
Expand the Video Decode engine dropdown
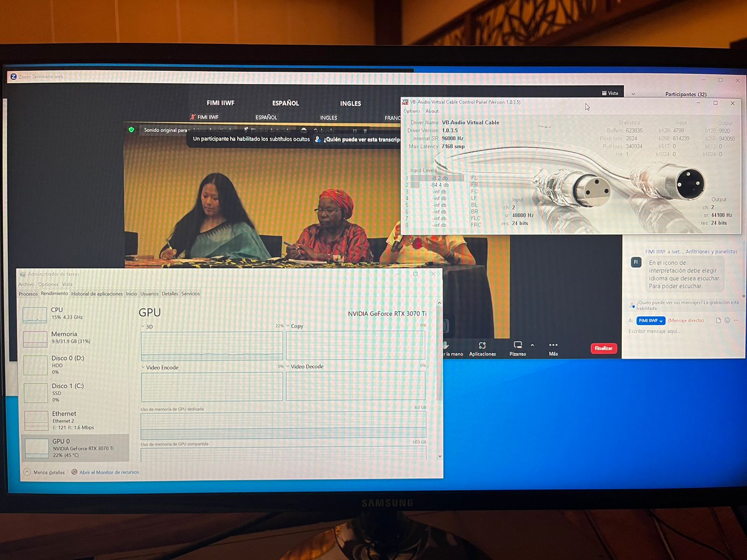click(x=288, y=366)
